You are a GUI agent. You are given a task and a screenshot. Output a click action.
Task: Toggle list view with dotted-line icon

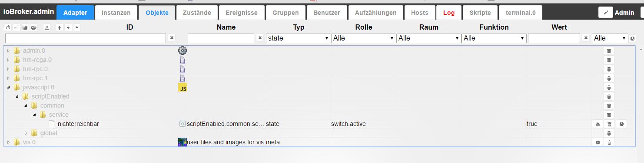[x=17, y=27]
